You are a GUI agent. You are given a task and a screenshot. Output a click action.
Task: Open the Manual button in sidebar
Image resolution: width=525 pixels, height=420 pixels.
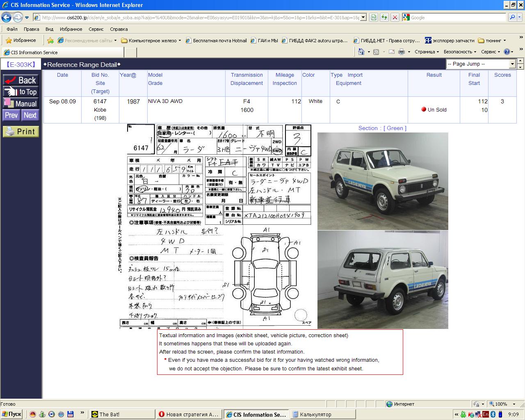21,103
